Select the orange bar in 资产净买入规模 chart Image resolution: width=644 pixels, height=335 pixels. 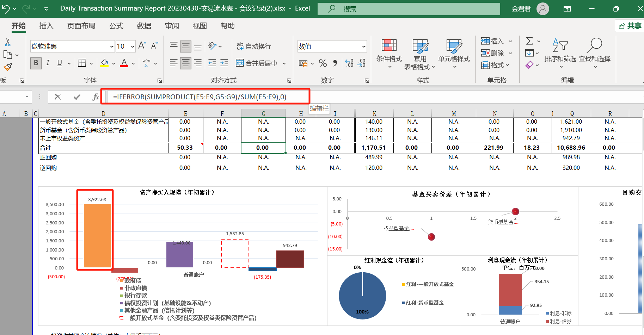click(97, 236)
